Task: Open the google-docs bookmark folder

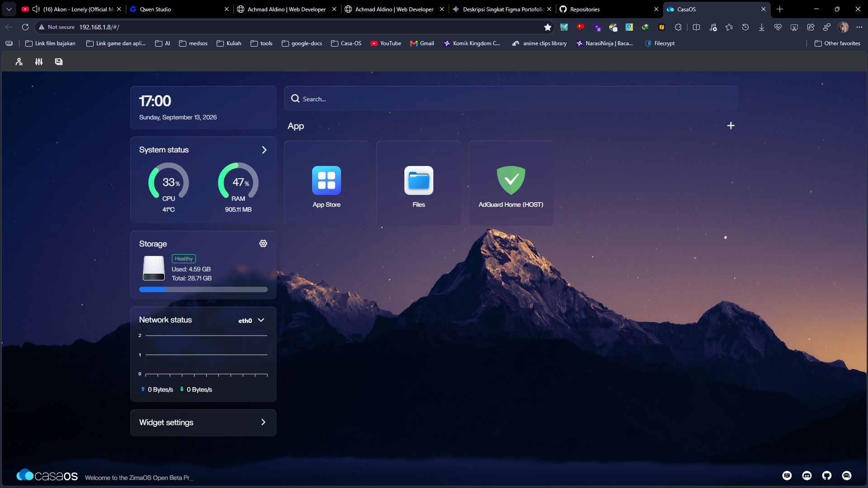Action: 302,43
